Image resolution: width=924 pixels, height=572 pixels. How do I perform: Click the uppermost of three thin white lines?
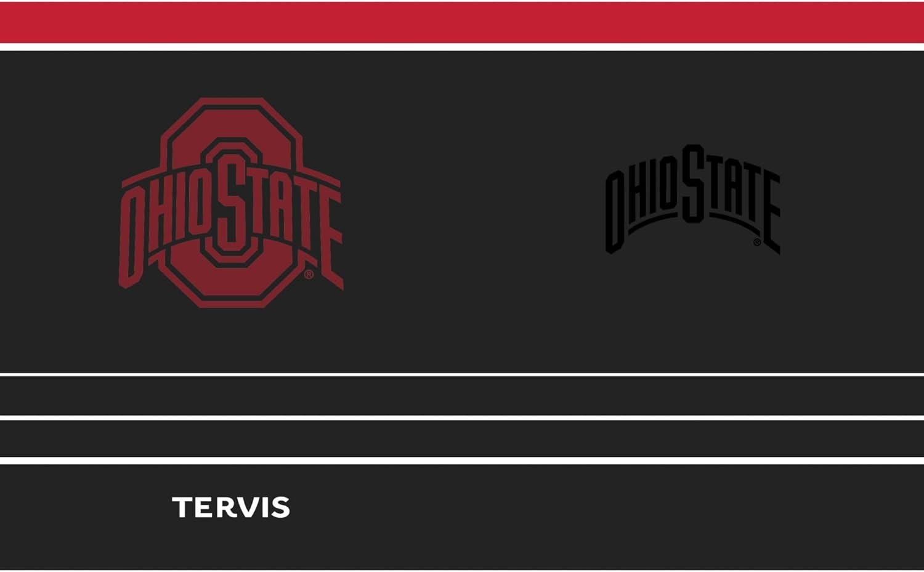click(x=462, y=374)
